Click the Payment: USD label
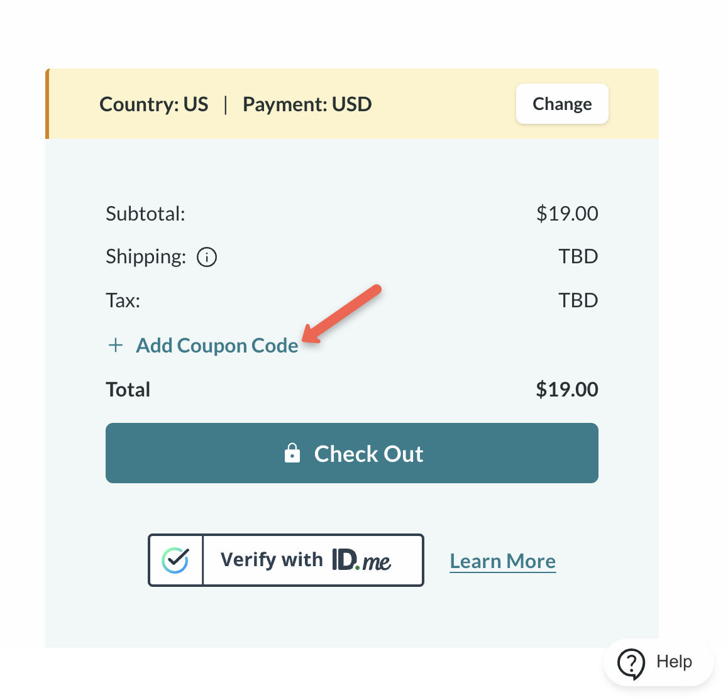The width and height of the screenshot is (728, 700). [x=307, y=104]
